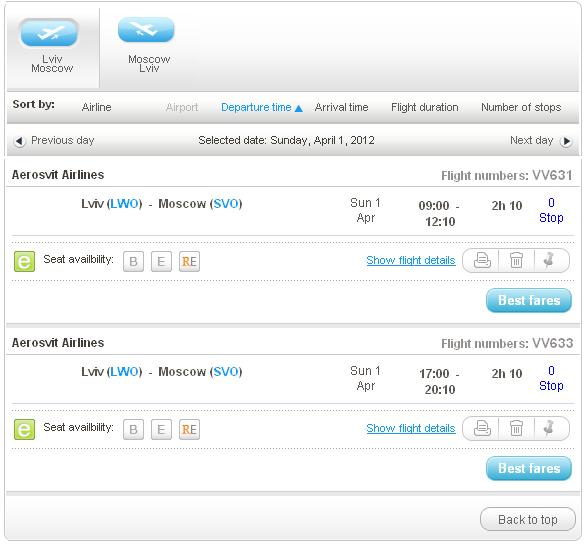Click 'Selected date: Sunday, April 1, 2012' text
Screen dimensions: 585x544
point(286,140)
